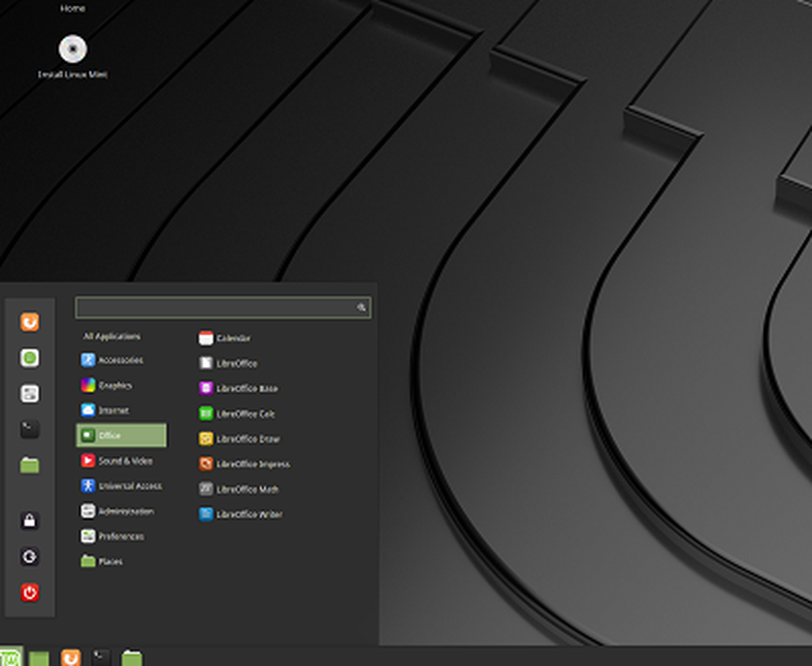Start LibreOffice Impress
Image resolution: width=812 pixels, height=666 pixels.
point(252,464)
